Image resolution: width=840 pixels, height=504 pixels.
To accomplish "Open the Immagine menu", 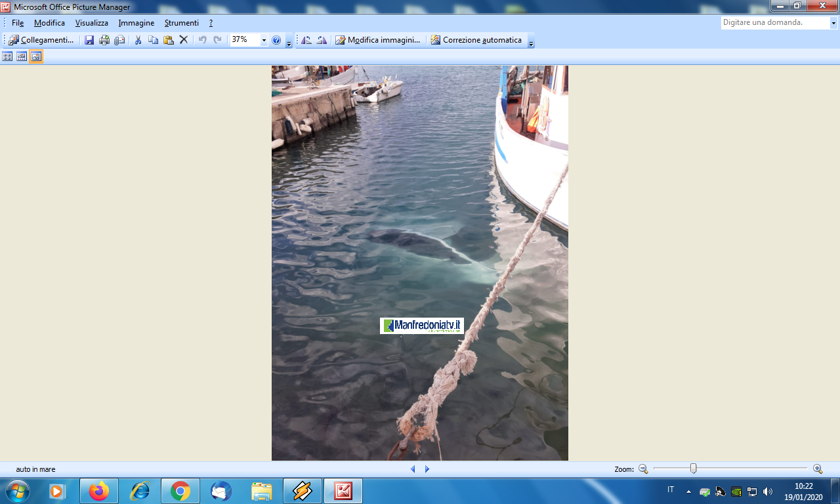I will point(136,23).
